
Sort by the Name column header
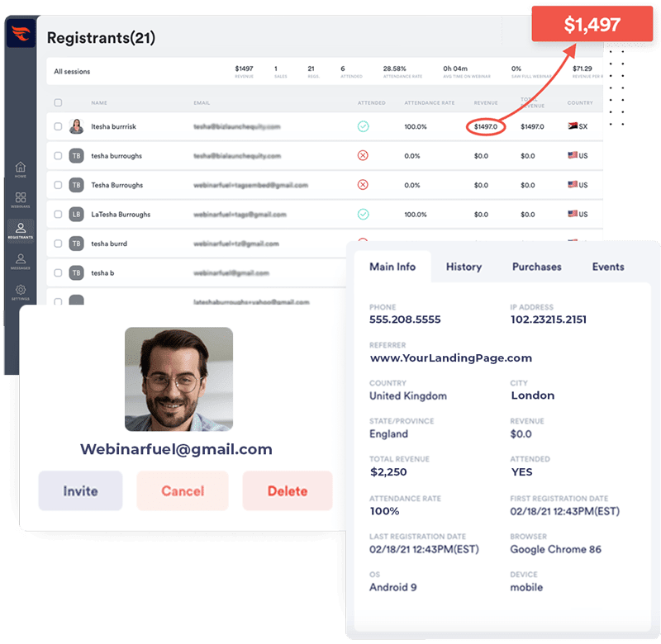99,102
